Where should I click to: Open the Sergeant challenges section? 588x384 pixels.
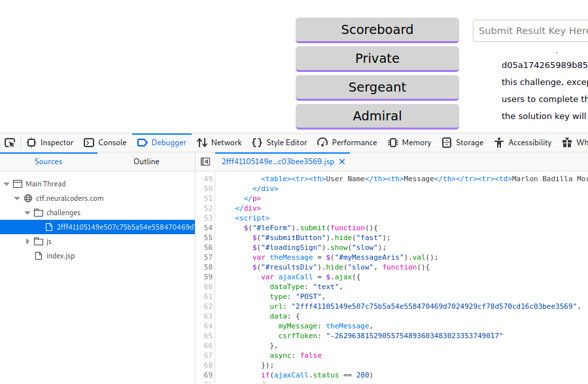[377, 88]
